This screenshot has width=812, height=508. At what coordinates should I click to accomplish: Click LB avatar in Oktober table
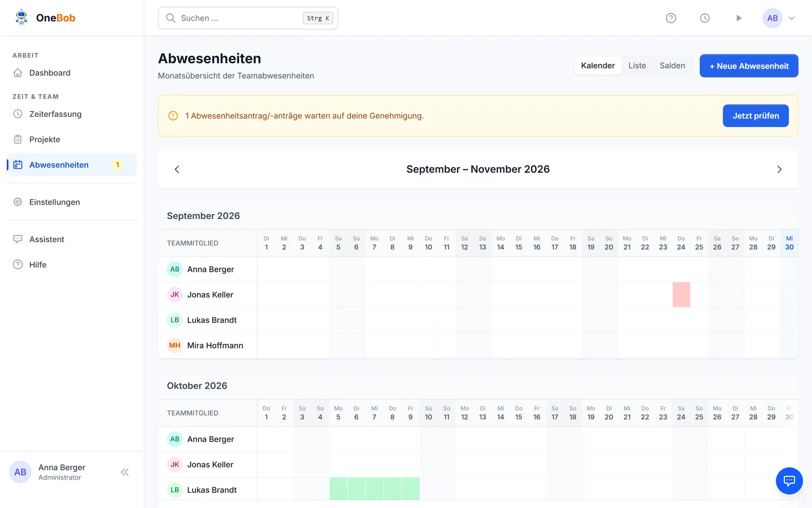pyautogui.click(x=175, y=490)
